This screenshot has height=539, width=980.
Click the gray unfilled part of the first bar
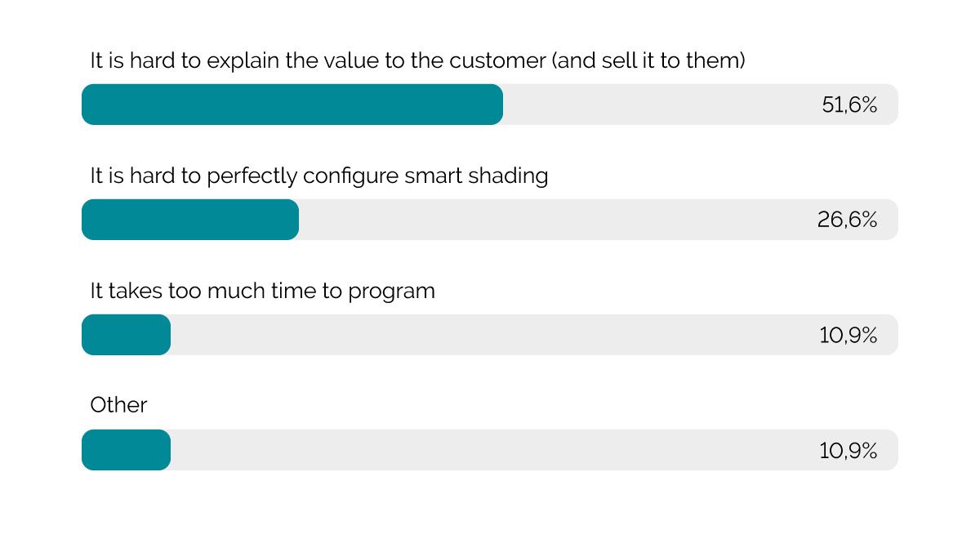point(653,105)
